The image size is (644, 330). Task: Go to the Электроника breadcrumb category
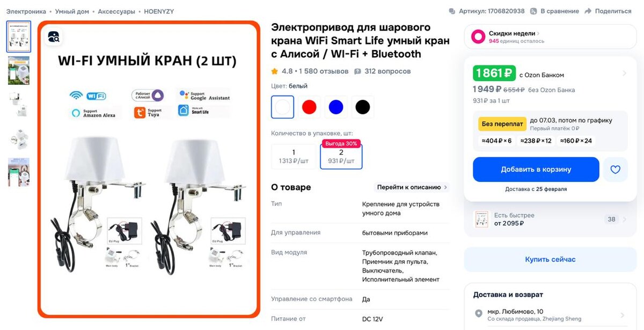click(x=26, y=11)
